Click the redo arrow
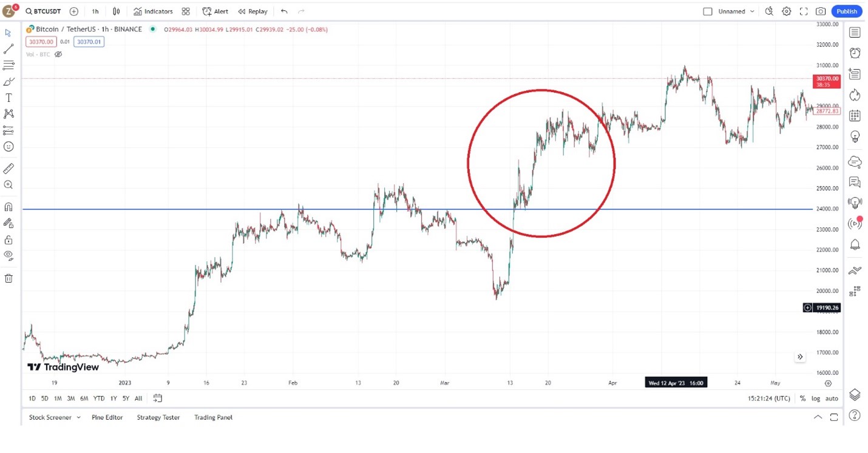Screen dimensions: 868x453 (x=301, y=12)
